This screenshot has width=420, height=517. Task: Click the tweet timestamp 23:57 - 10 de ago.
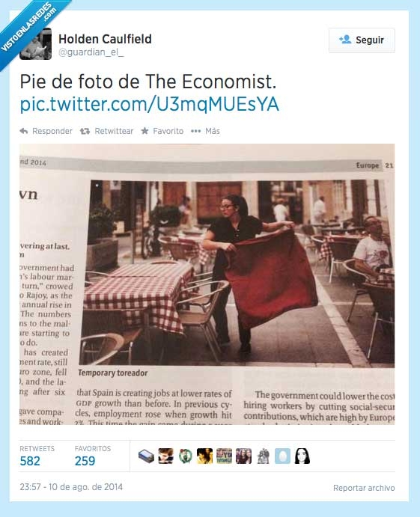[71, 487]
